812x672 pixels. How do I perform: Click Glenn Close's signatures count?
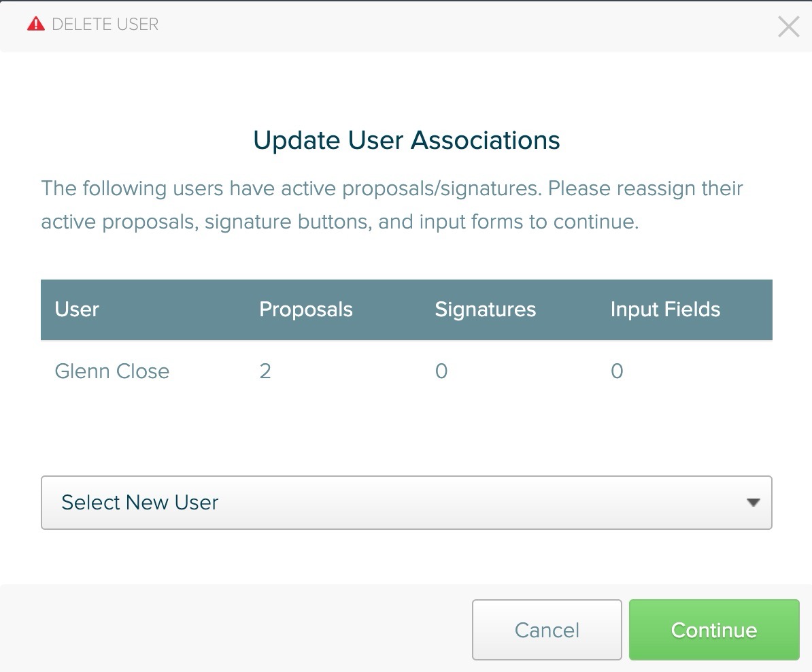[x=441, y=371]
